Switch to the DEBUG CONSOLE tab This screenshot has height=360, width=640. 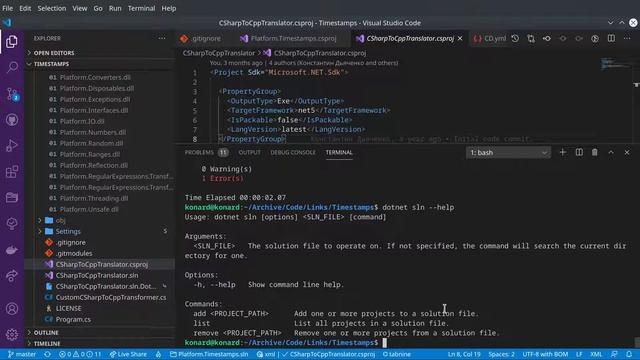293,152
